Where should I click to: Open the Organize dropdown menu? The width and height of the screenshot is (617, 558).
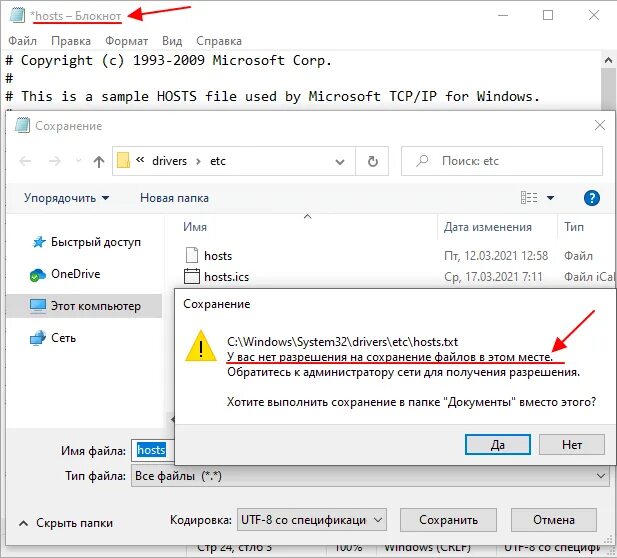[x=66, y=198]
